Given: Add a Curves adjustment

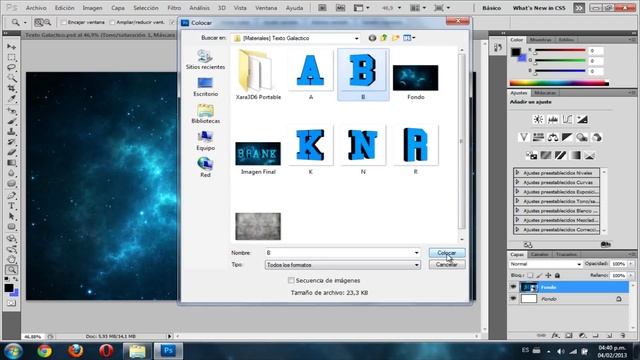Looking at the screenshot, I should click(x=567, y=119).
